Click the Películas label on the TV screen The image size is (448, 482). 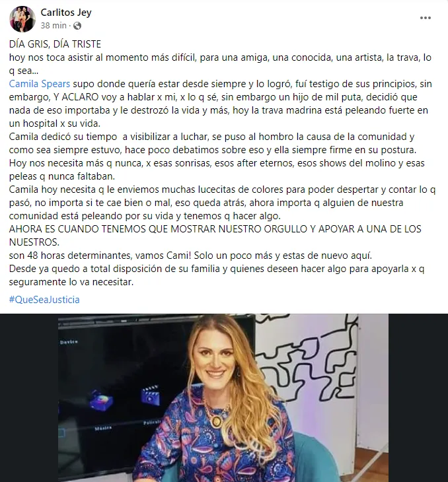point(152,423)
